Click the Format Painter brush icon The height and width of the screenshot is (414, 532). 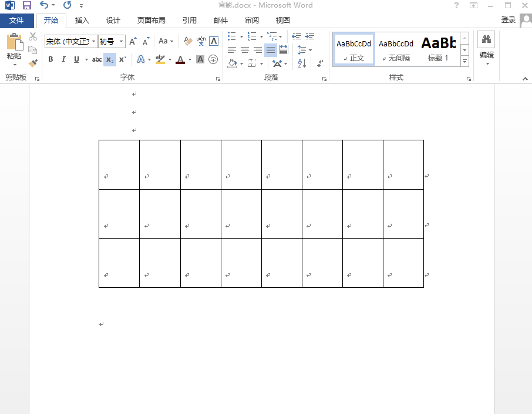point(33,63)
